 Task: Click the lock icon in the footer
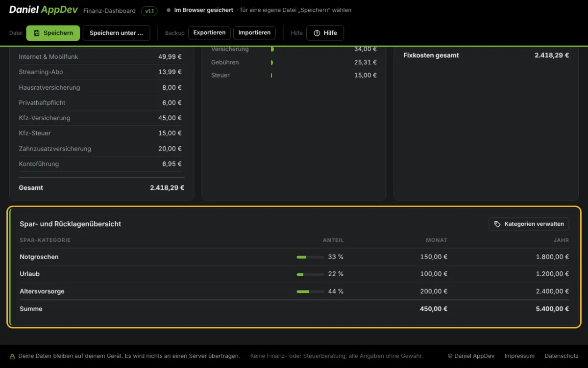13,356
